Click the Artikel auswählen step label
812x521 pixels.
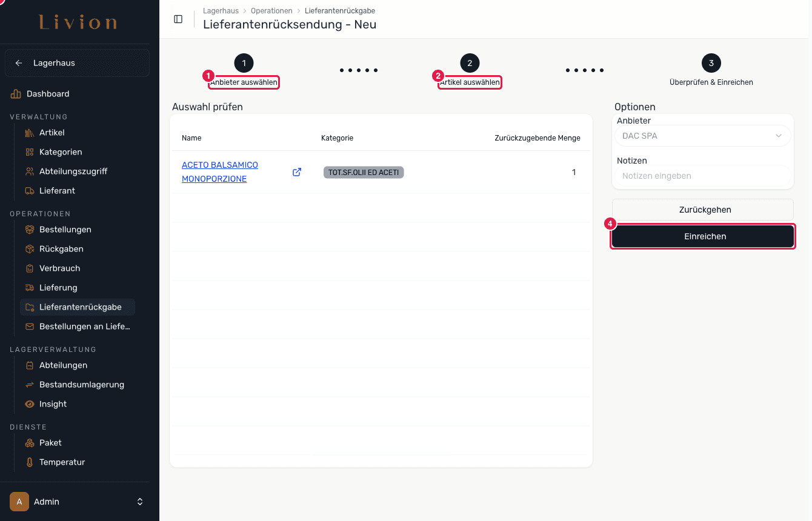tap(470, 82)
